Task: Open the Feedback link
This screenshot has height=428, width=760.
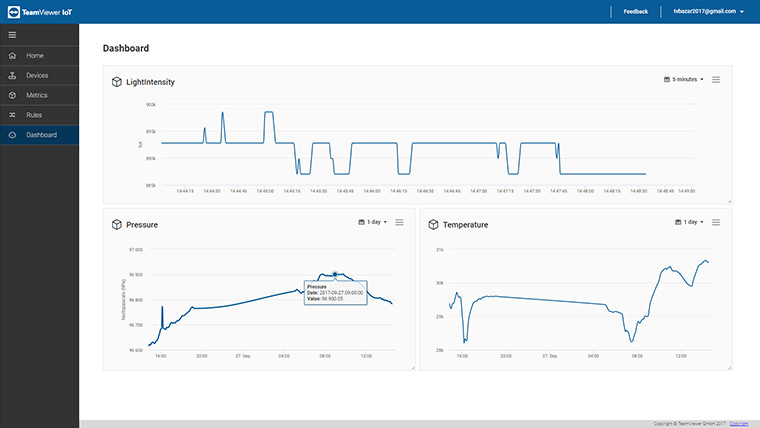Action: [x=635, y=11]
